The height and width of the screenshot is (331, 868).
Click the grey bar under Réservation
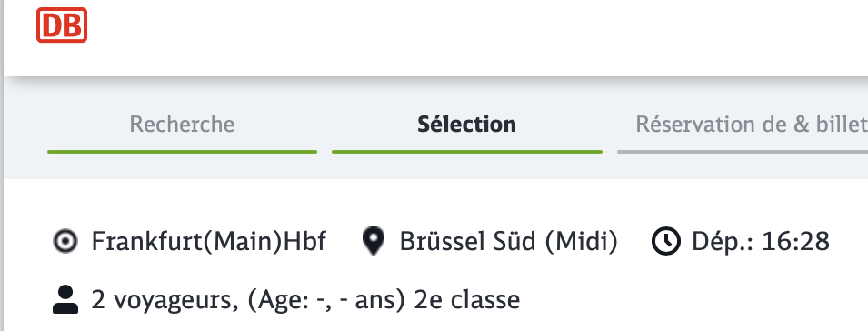743,152
